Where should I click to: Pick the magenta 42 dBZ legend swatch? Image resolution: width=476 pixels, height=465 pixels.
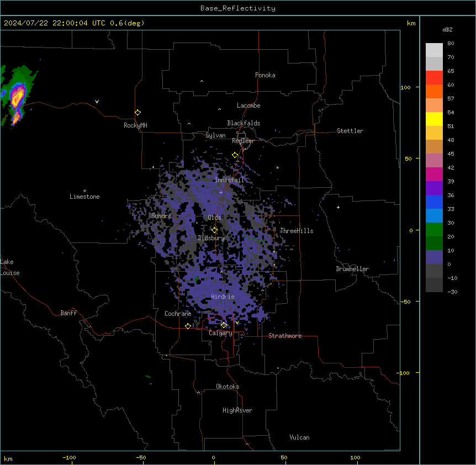pos(434,174)
